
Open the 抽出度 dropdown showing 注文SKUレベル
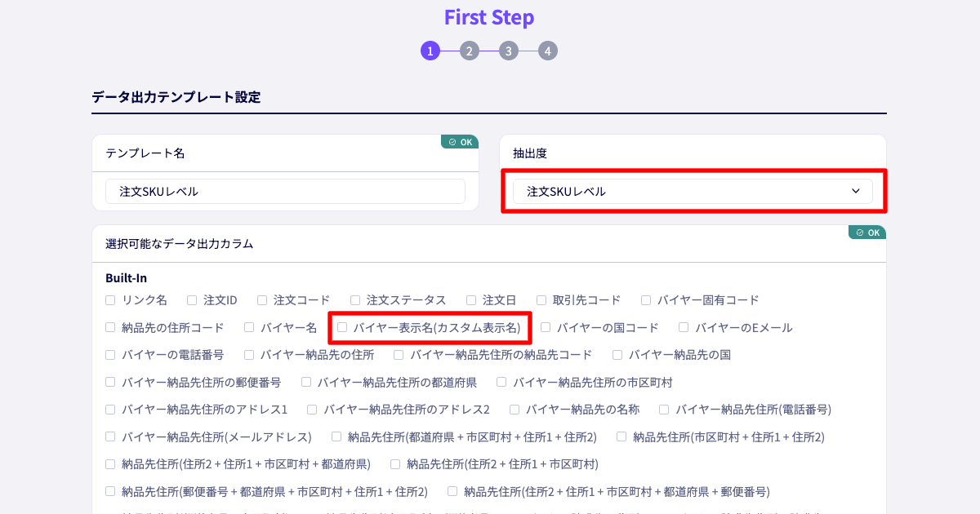tap(693, 192)
